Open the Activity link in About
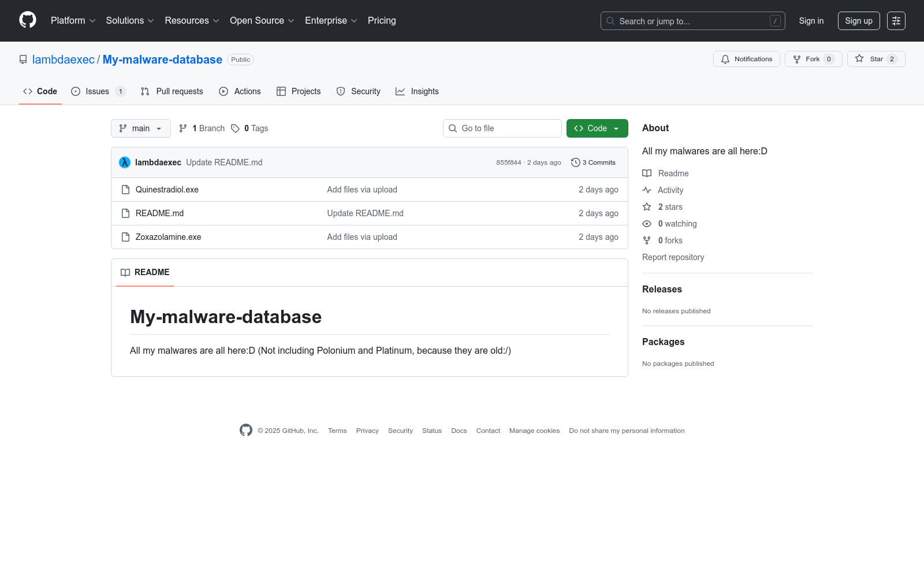924x578 pixels. click(x=663, y=190)
